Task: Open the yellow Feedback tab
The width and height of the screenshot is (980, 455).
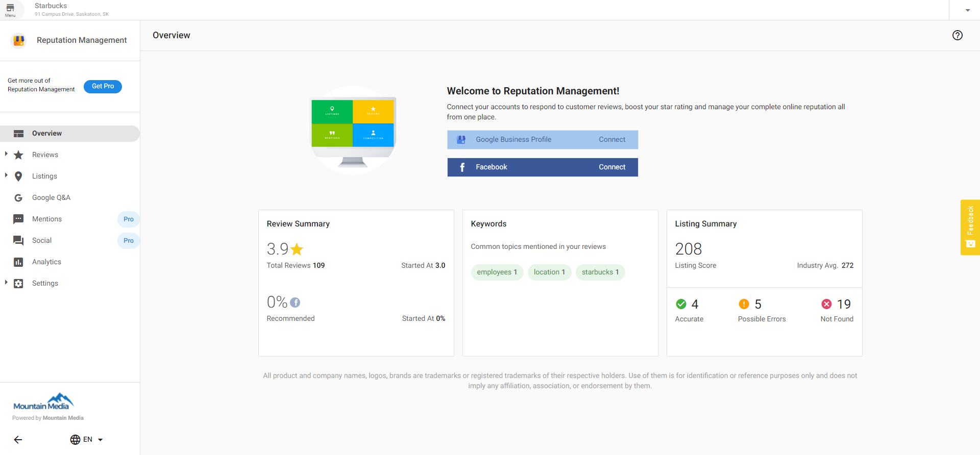Action: [x=970, y=227]
